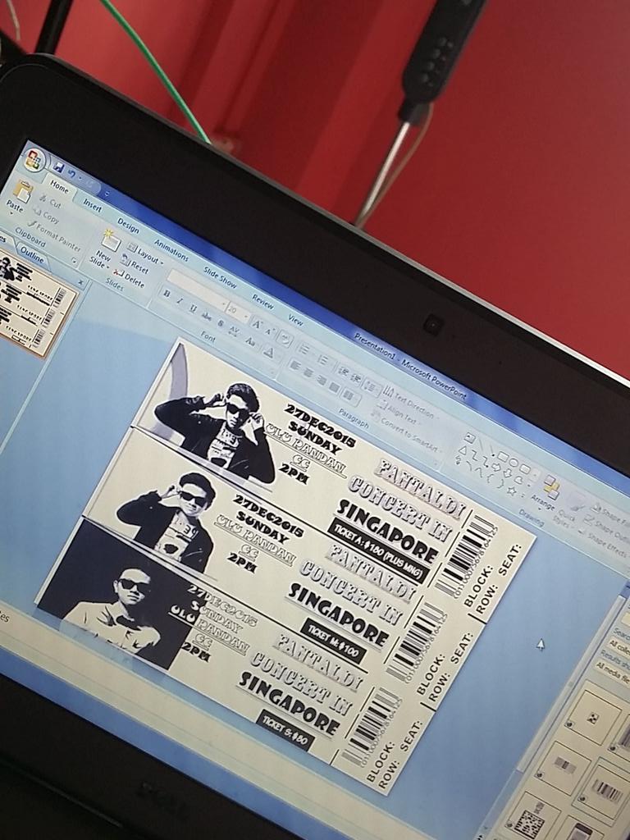Open the View ribbon tab

click(x=295, y=320)
